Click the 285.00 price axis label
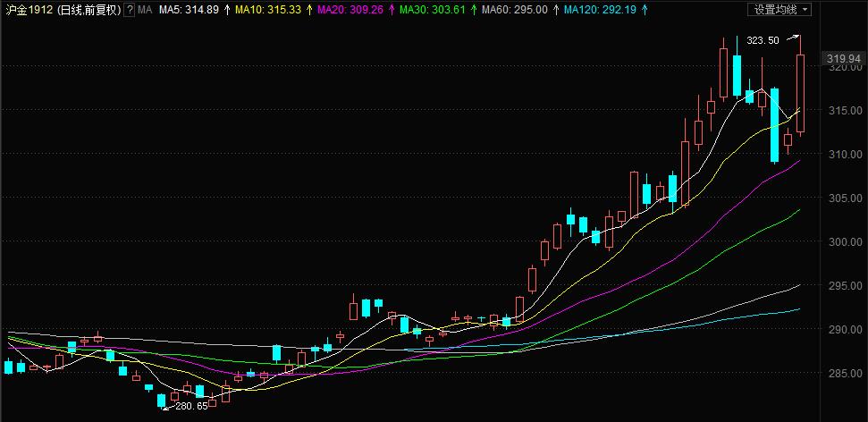 click(x=846, y=373)
